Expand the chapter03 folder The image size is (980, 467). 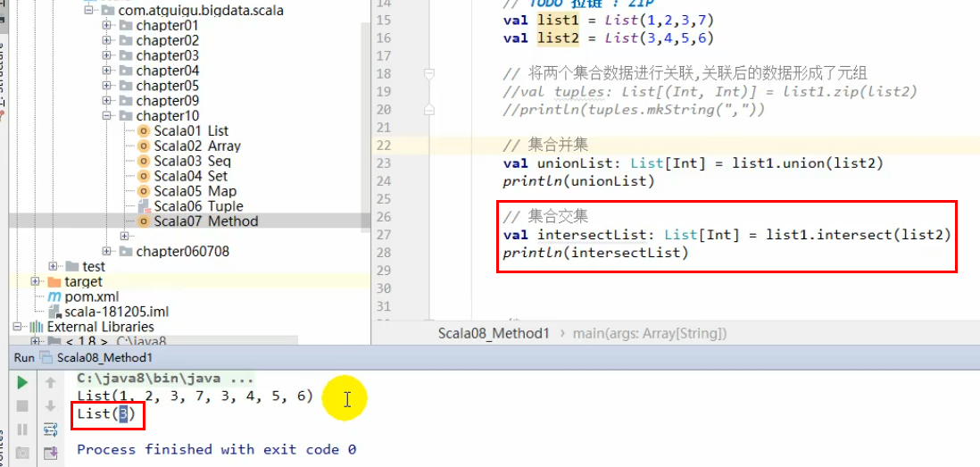[107, 55]
